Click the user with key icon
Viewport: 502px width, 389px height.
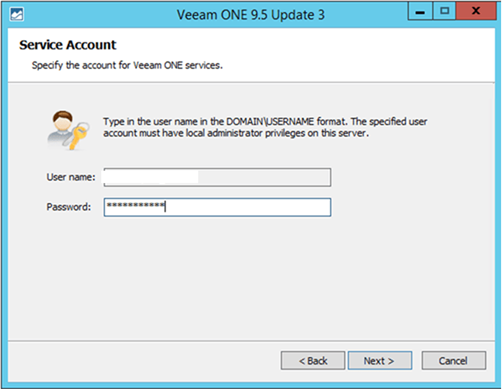click(x=68, y=130)
